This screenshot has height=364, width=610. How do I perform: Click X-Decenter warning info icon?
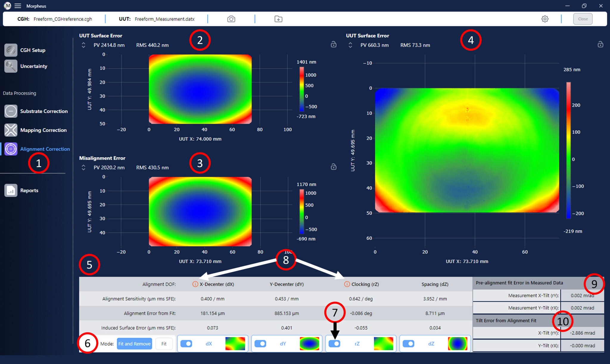[195, 284]
